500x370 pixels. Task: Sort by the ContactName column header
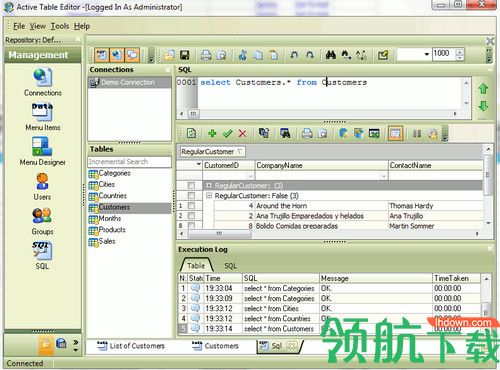click(x=436, y=165)
